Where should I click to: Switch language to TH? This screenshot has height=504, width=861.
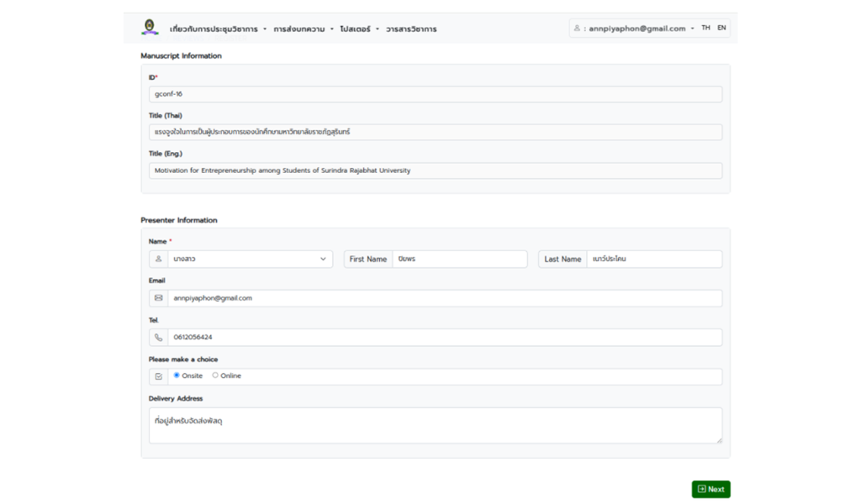(705, 29)
